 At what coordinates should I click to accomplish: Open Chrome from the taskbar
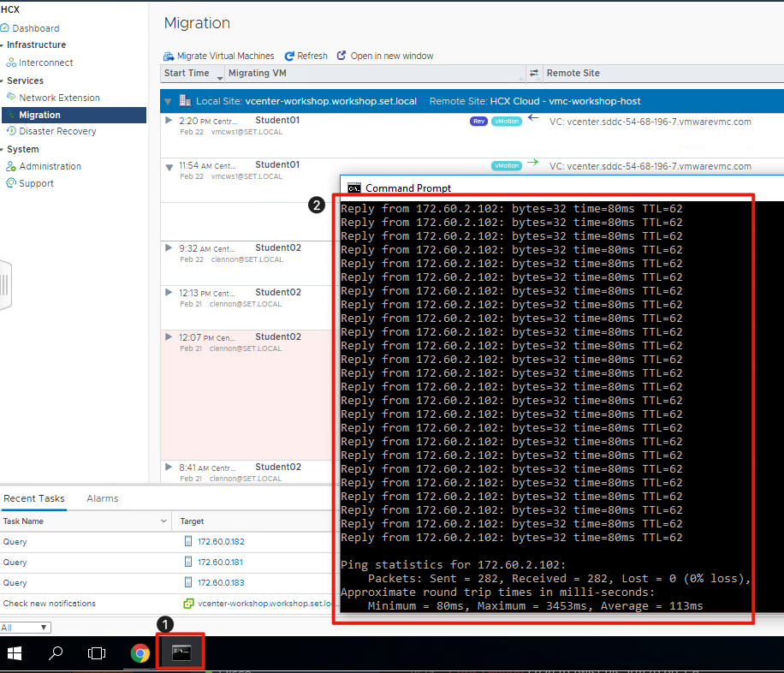140,653
